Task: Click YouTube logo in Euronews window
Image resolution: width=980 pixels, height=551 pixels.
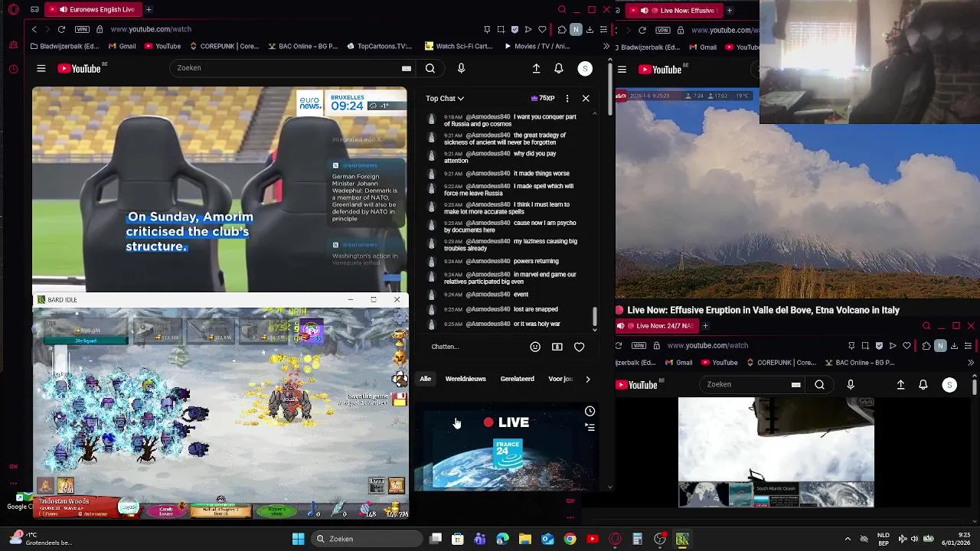Action: (x=80, y=69)
